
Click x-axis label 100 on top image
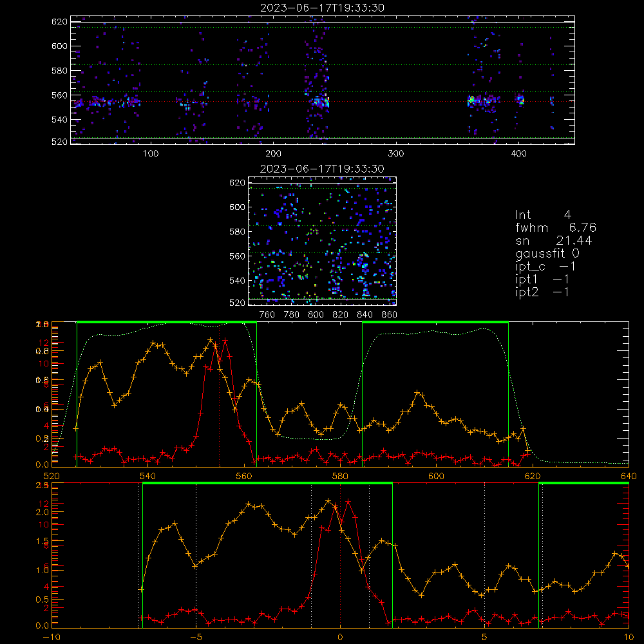[151, 154]
